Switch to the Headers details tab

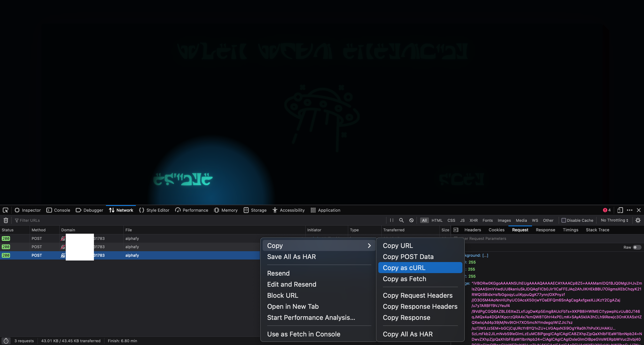473,230
